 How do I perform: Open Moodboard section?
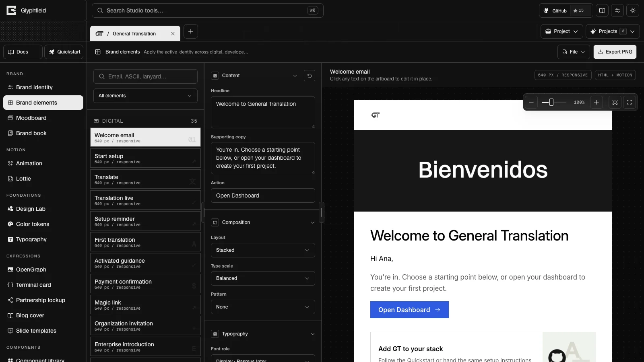click(x=43, y=118)
